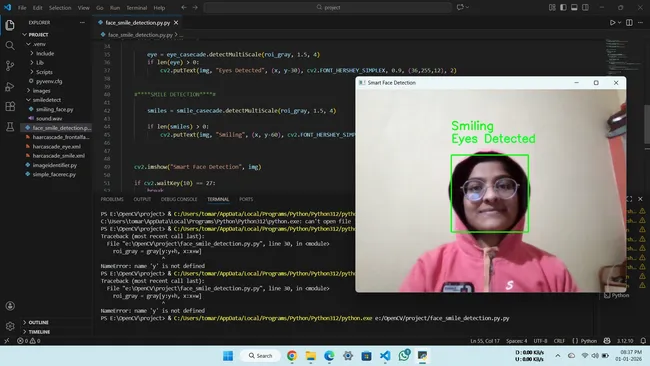Go back with the navigation arrow
The width and height of the screenshot is (650, 366).
click(x=184, y=7)
